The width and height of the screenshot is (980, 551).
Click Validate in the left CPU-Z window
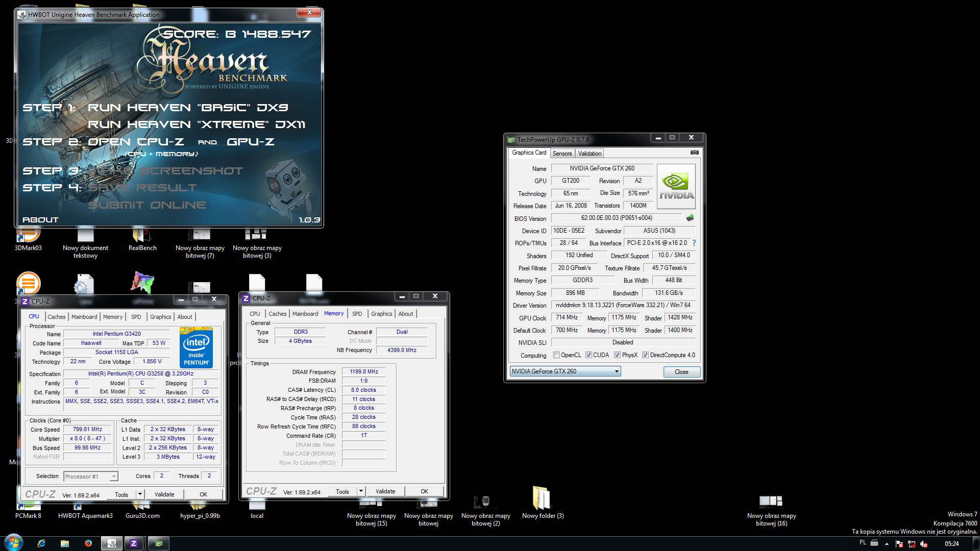click(164, 494)
